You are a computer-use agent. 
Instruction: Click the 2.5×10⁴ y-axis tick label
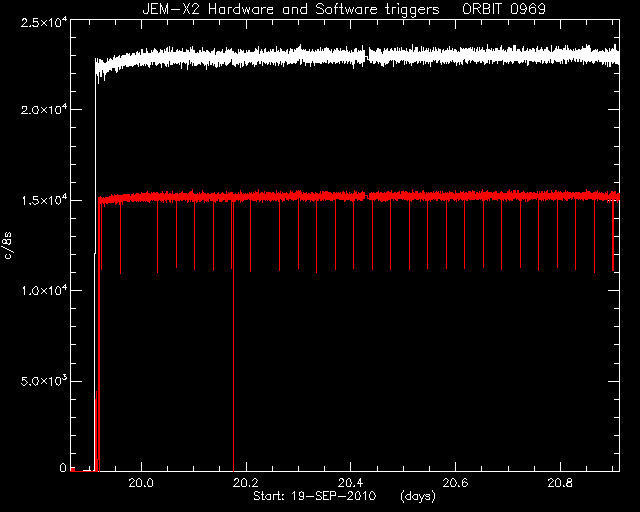[44, 22]
